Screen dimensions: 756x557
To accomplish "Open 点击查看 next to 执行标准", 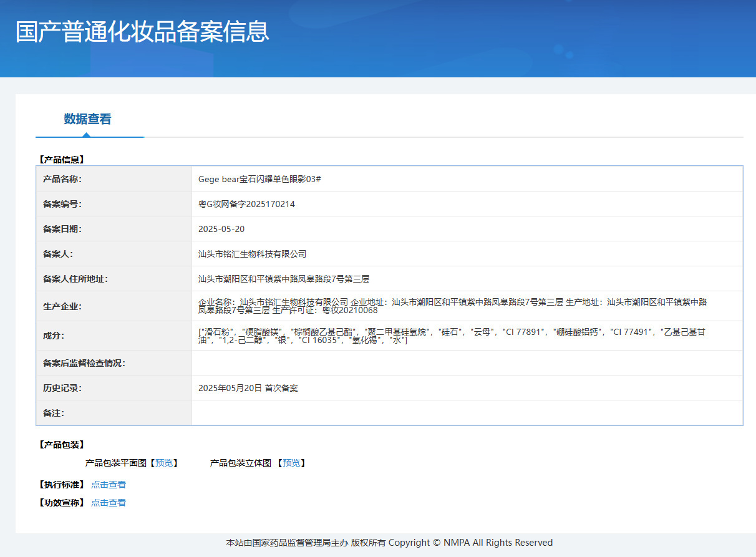I will coord(109,485).
